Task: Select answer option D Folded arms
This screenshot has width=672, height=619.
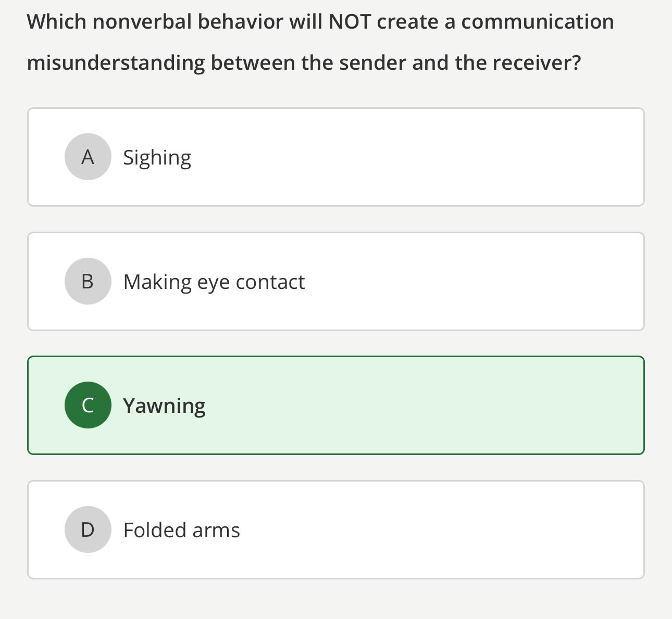Action: point(336,529)
